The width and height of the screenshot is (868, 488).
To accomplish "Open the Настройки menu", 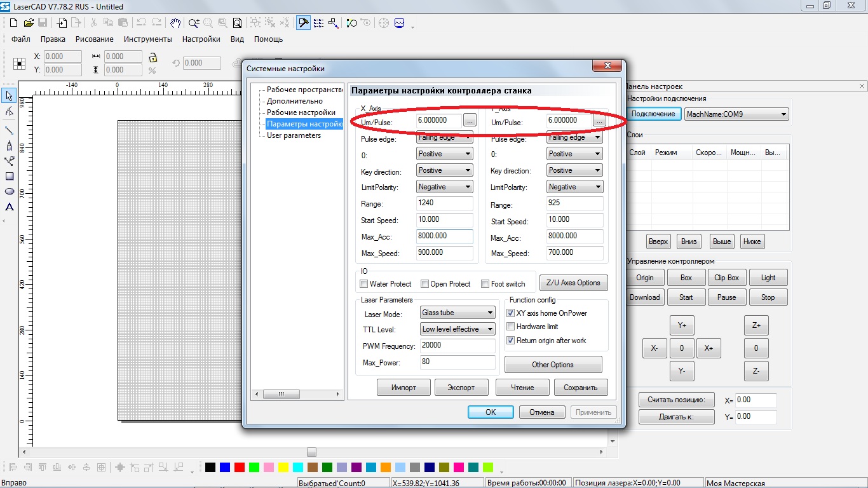I will pos(201,39).
